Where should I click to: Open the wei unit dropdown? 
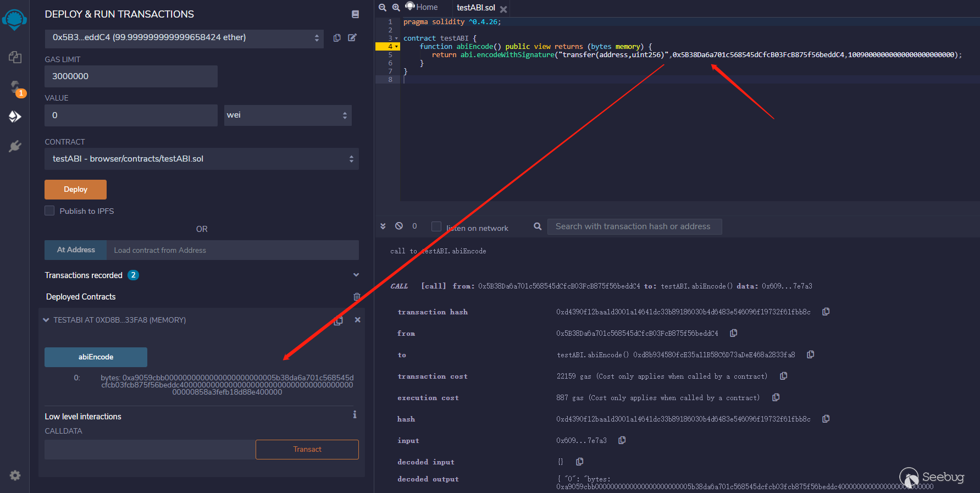click(x=287, y=115)
